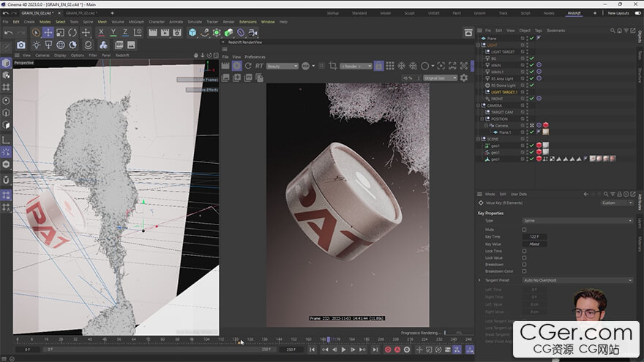Screen dimensions: 644x362
Task: Toggle Z axis lock
Action: 125,32
